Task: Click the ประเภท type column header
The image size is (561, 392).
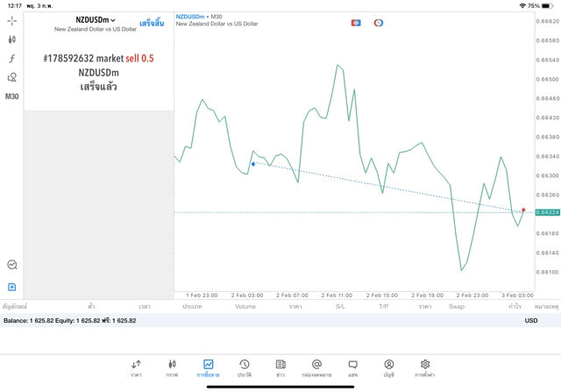Action: [192, 306]
